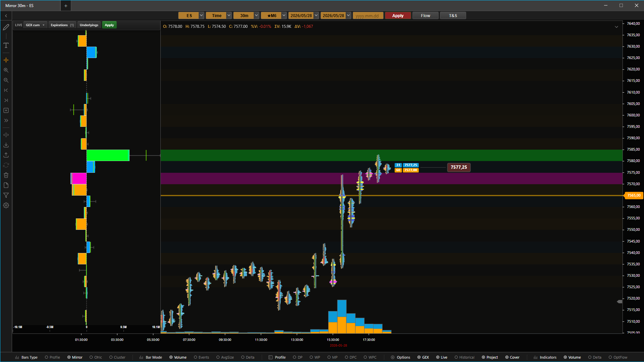
Task: Click the 7577,25 current price label
Action: pyautogui.click(x=459, y=167)
